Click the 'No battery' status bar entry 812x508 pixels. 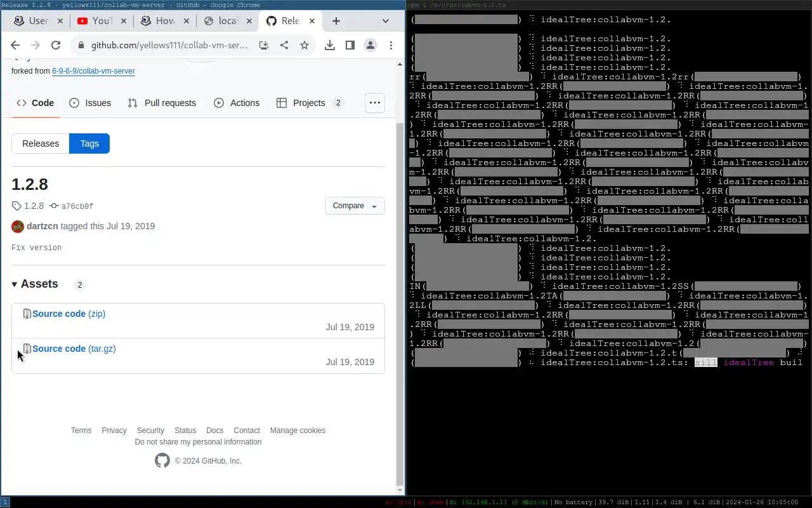[x=573, y=502]
